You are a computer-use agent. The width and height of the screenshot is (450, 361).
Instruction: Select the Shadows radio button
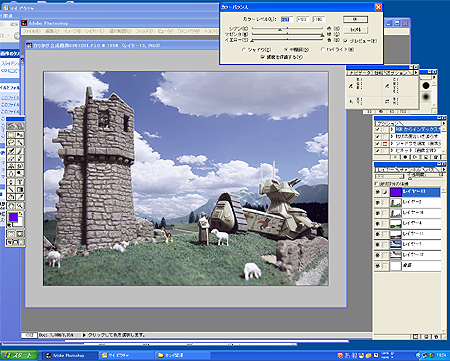[x=244, y=50]
